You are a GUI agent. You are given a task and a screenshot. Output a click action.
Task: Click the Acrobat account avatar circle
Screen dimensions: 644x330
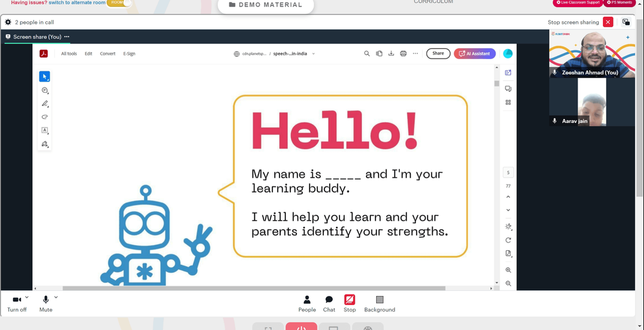tap(507, 53)
